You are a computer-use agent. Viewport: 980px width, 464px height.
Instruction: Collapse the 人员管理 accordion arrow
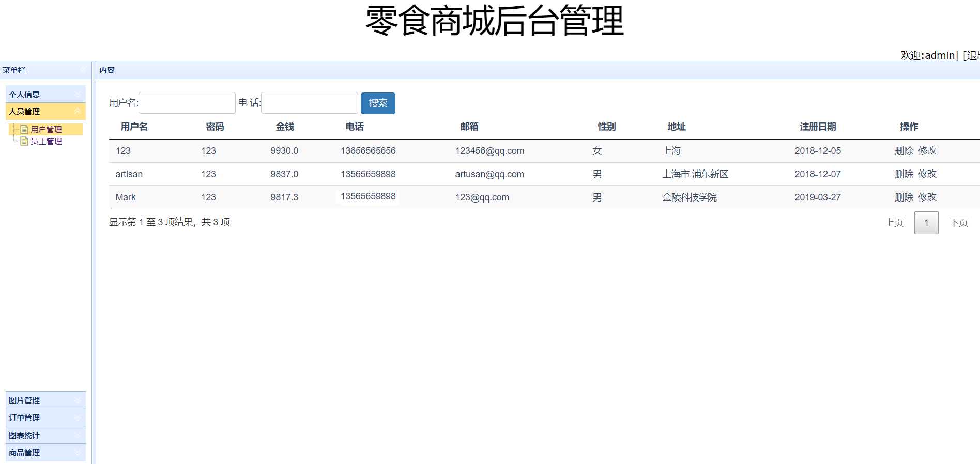(78, 111)
